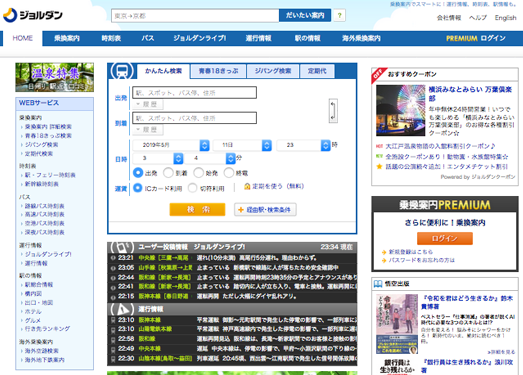Click the だいたい案内 search button
The width and height of the screenshot is (523, 375).
pos(305,15)
